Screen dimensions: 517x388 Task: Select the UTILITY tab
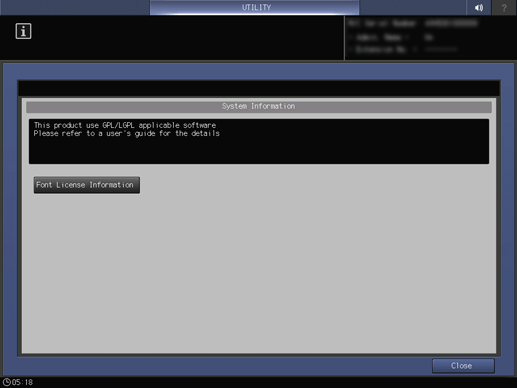255,7
